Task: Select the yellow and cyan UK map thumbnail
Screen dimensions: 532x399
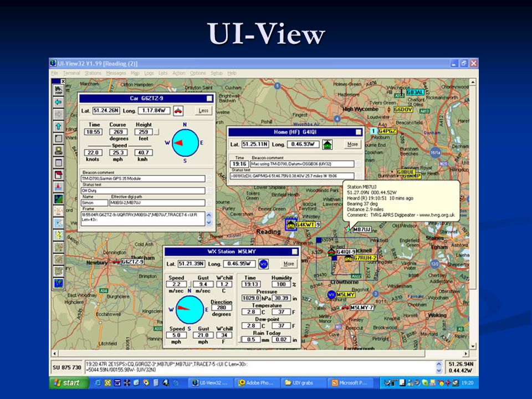Action: [58, 235]
